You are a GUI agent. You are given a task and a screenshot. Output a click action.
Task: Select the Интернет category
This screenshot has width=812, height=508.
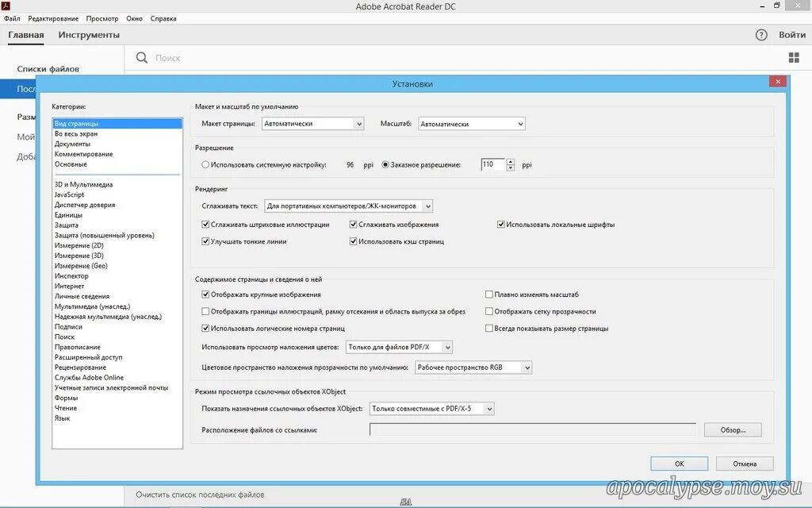click(x=70, y=286)
